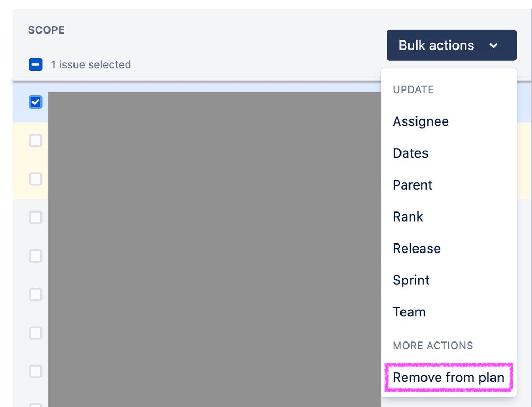Clear selection with the indeterminate blue checkbox

(35, 64)
